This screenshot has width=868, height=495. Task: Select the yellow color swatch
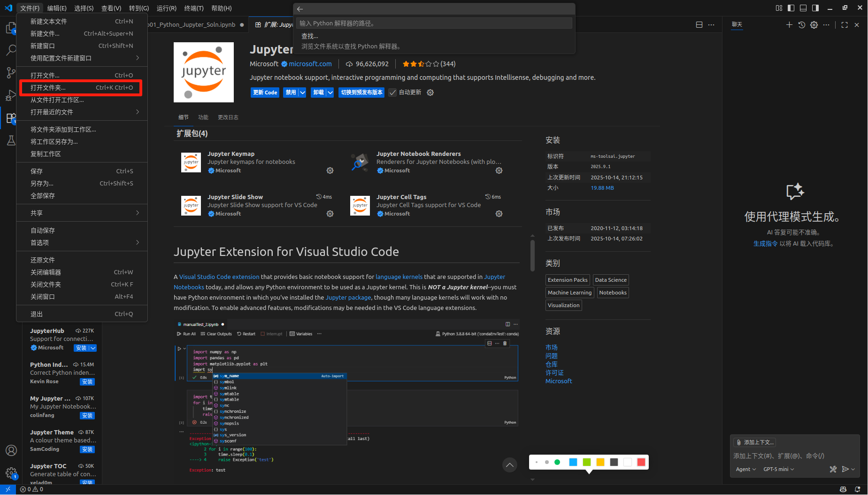[600, 462]
